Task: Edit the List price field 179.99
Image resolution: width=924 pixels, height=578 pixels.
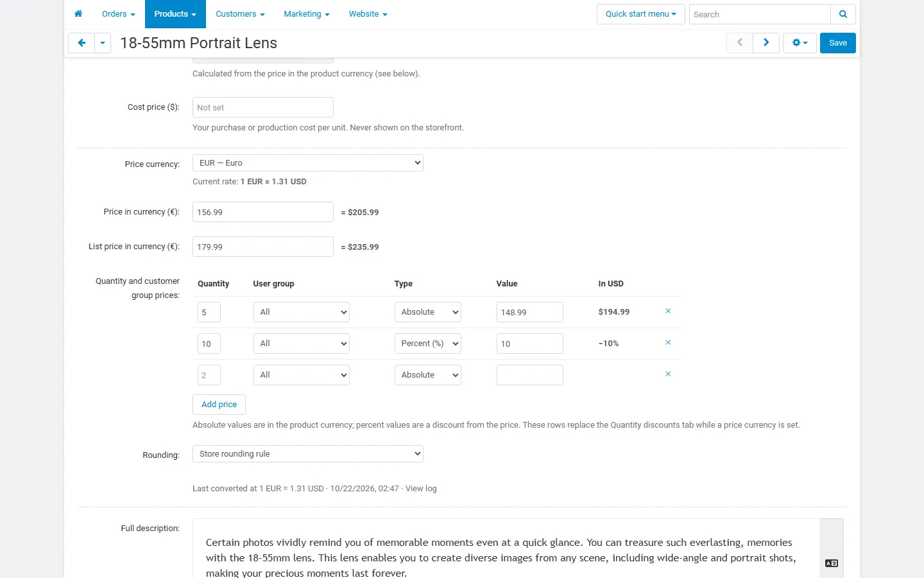Action: [263, 247]
